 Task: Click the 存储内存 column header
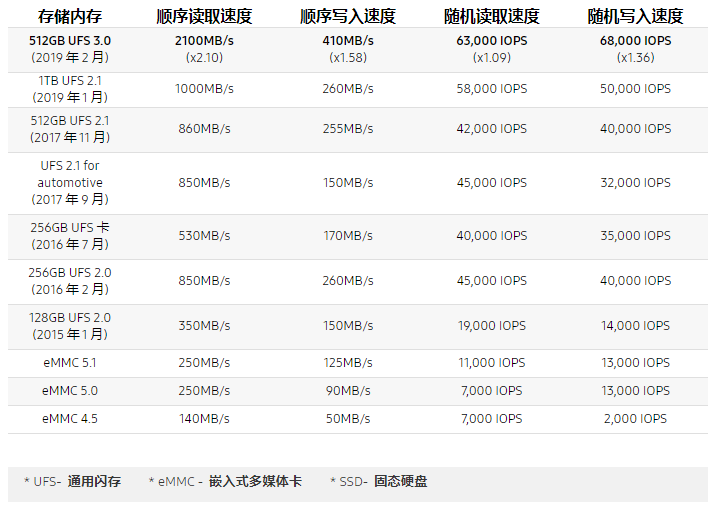(x=70, y=17)
